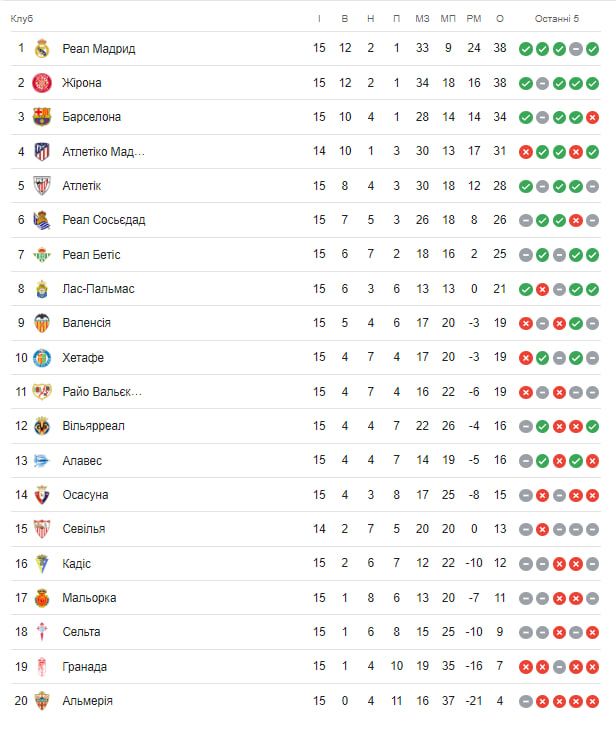Click Гранада's most recent loss indicator

[593, 667]
